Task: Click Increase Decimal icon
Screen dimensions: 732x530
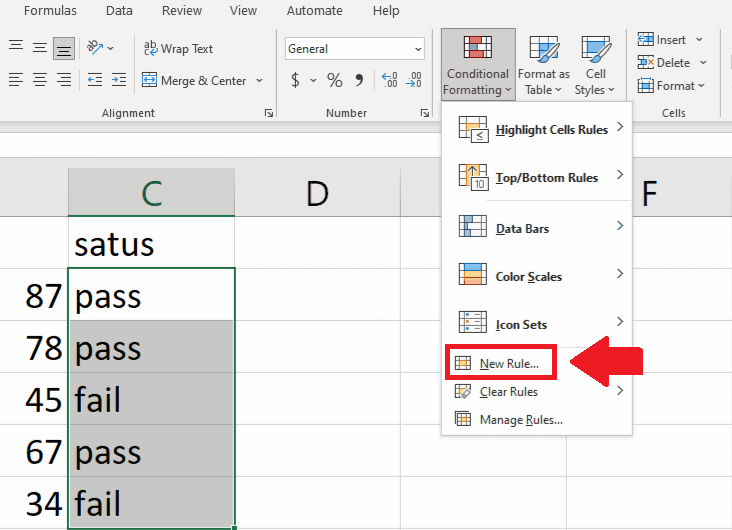Action: [389, 80]
